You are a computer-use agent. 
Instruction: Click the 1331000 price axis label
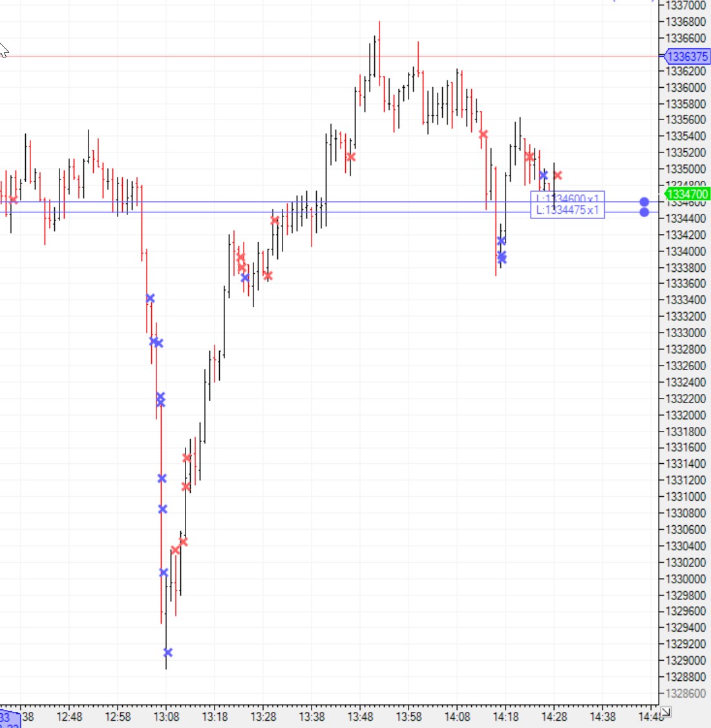(x=685, y=497)
